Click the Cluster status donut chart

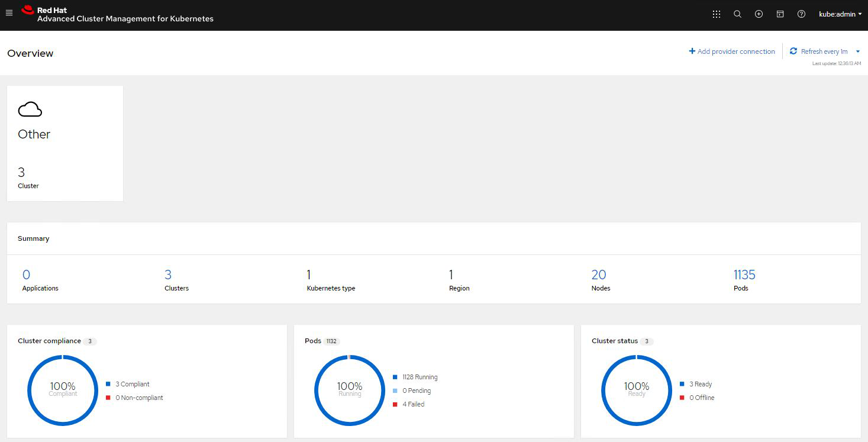tap(637, 390)
